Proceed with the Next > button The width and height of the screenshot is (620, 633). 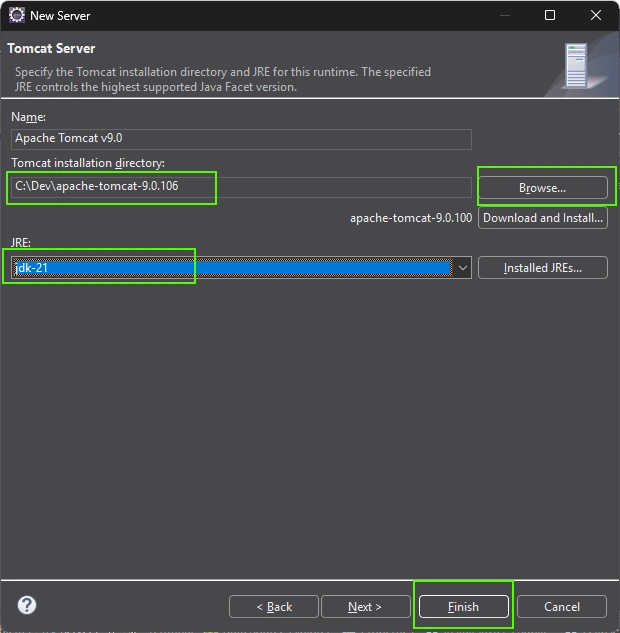tap(365, 607)
